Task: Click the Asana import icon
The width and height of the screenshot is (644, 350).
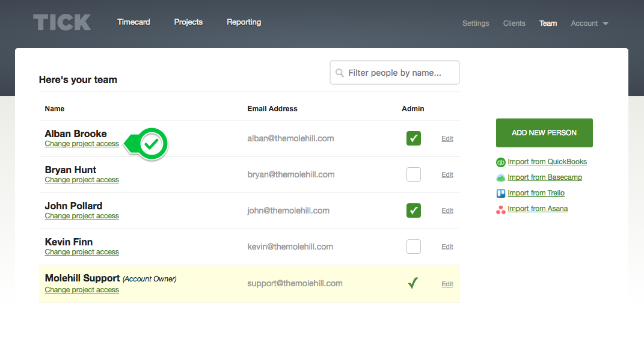Action: (x=500, y=209)
